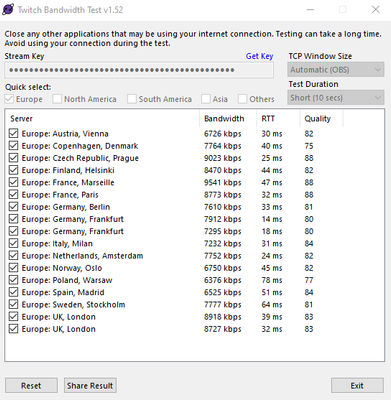The height and width of the screenshot is (400, 391).
Task: Uncheck the France, Marseille server
Action: pos(13,182)
